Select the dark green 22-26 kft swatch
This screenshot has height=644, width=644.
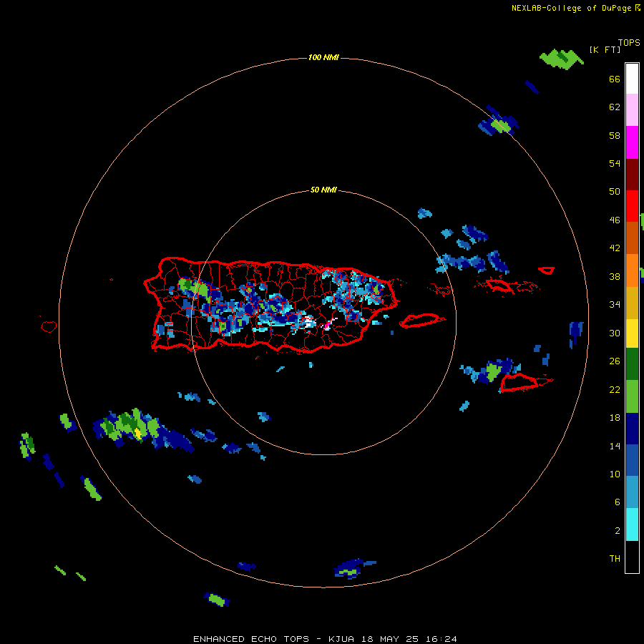(x=632, y=364)
